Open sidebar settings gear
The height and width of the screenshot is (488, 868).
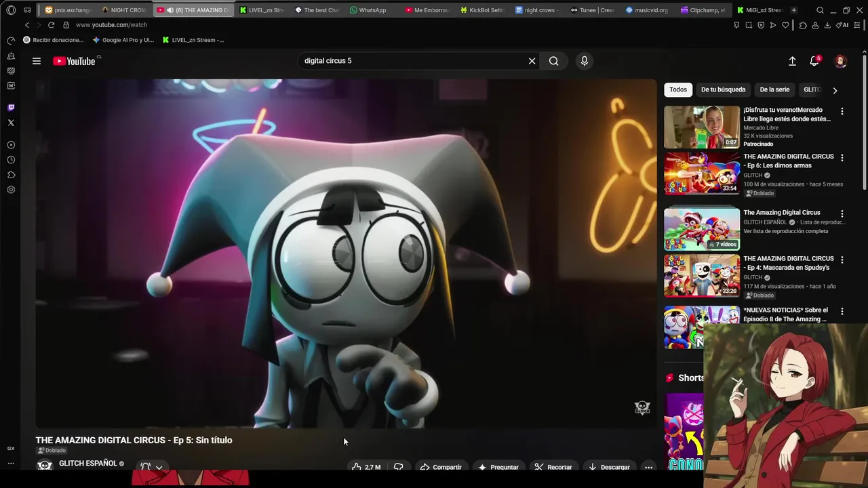11,190
